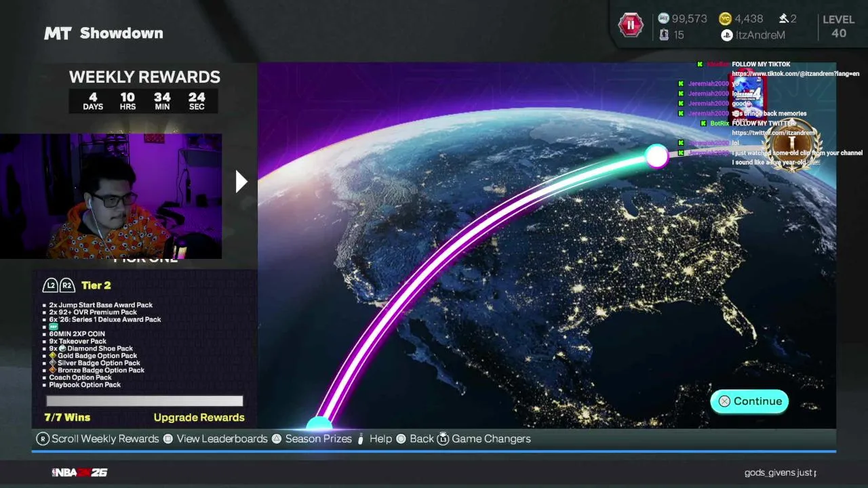Select the L2 trigger tier icon
Screen dimensions: 868x488
pos(51,285)
